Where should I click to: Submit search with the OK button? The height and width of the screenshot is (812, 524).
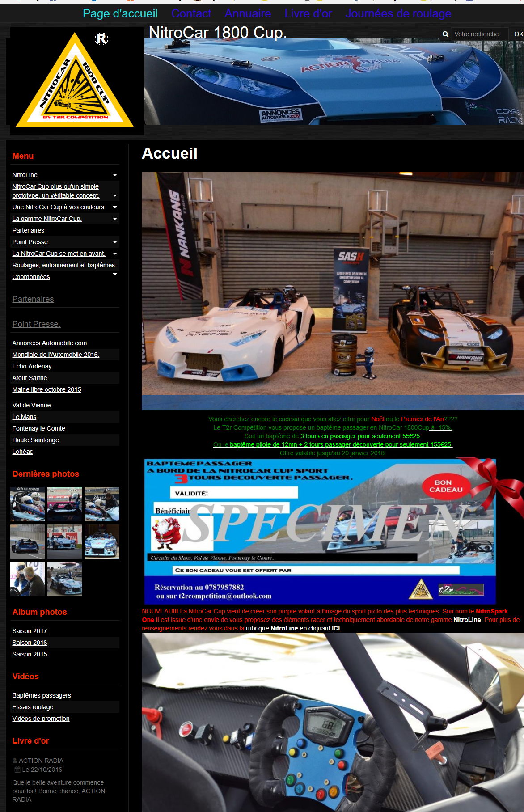click(x=518, y=34)
